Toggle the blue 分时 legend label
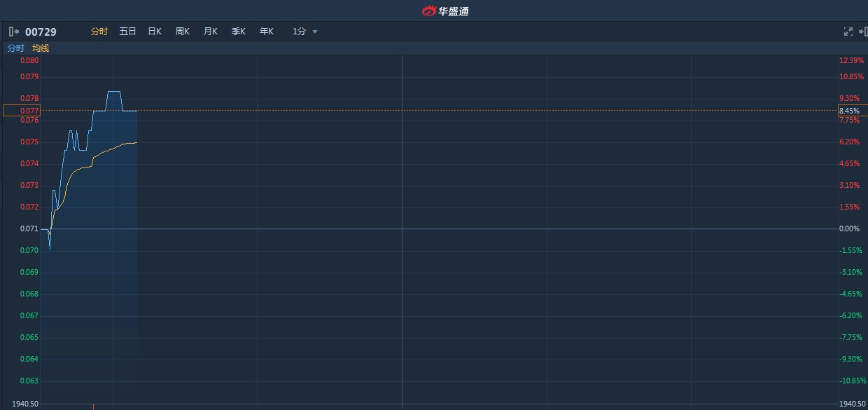Screen dimensions: 868x410 click(x=15, y=48)
